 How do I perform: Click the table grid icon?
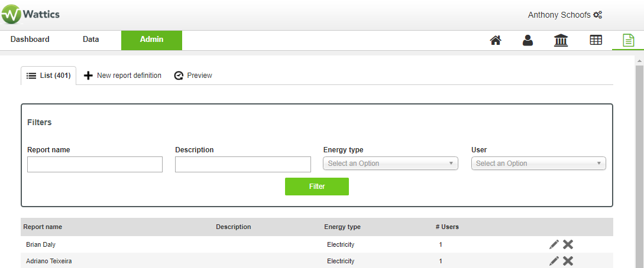click(x=596, y=40)
